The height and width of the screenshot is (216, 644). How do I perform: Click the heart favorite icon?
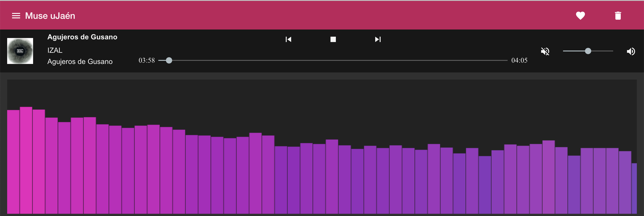580,16
